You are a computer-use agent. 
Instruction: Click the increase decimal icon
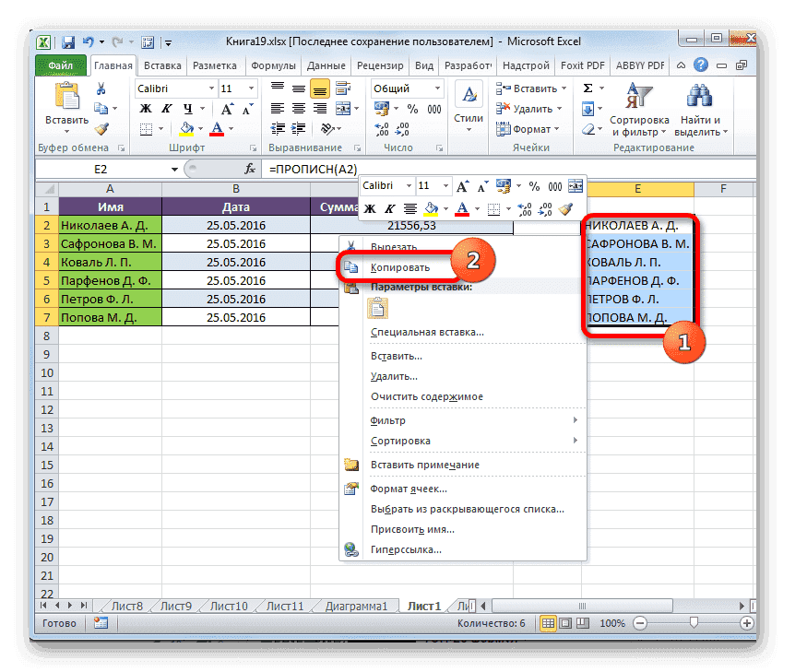pyautogui.click(x=380, y=128)
